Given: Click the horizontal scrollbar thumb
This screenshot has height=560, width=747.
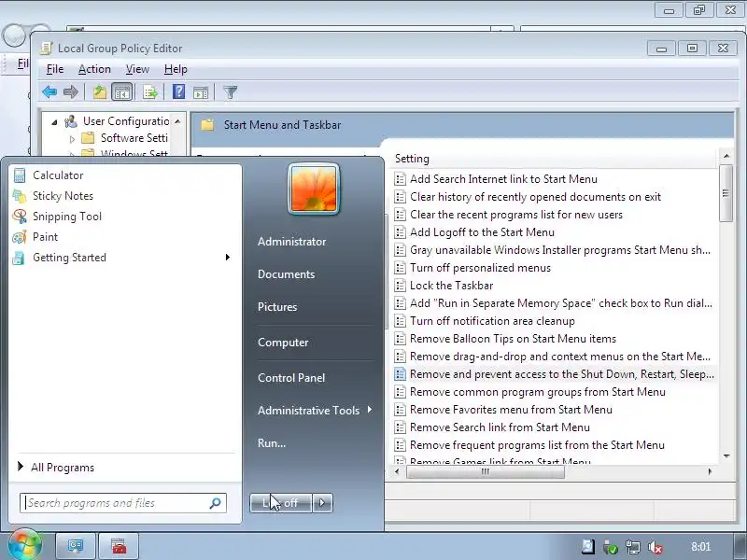Looking at the screenshot, I should (x=486, y=471).
